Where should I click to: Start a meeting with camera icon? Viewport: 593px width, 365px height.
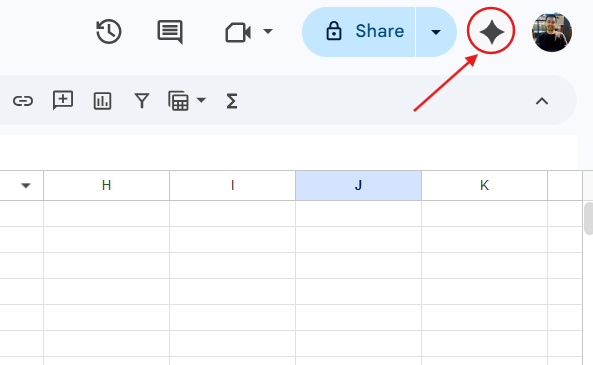(x=238, y=33)
